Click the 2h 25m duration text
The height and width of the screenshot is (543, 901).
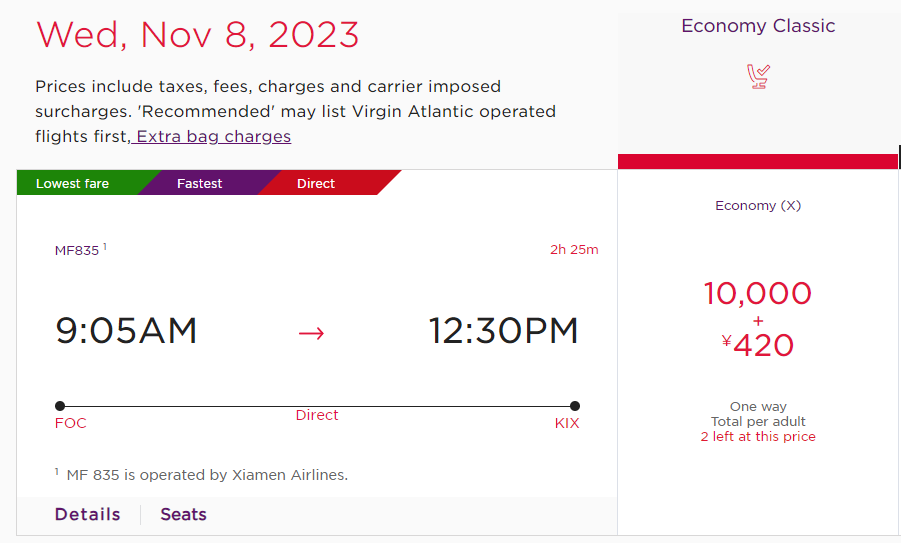coord(574,249)
